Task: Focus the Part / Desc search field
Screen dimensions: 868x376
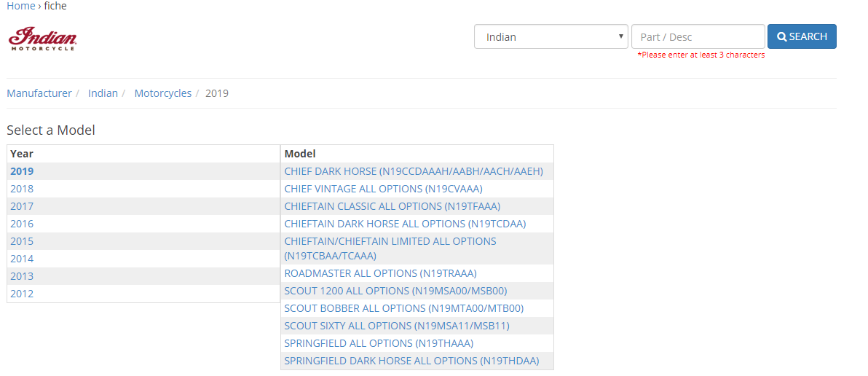Action: [698, 36]
